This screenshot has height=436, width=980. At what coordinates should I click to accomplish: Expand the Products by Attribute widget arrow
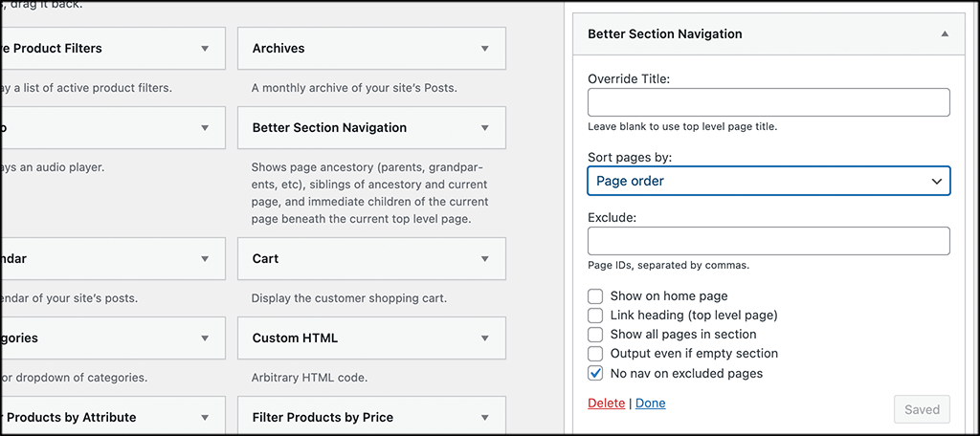[205, 418]
